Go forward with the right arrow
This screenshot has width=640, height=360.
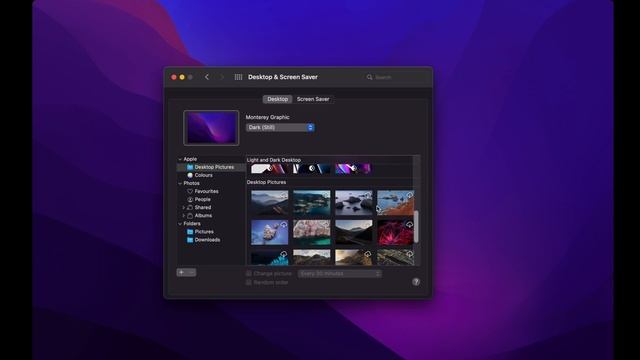click(222, 77)
